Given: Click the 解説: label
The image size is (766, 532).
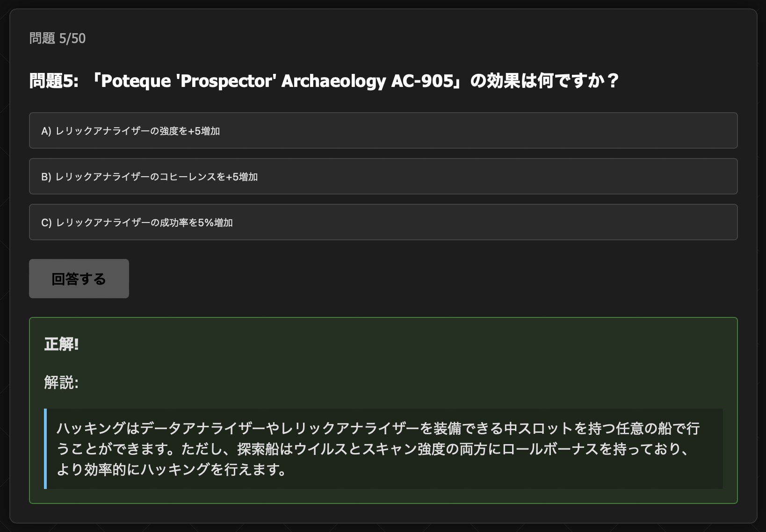Looking at the screenshot, I should tap(61, 382).
